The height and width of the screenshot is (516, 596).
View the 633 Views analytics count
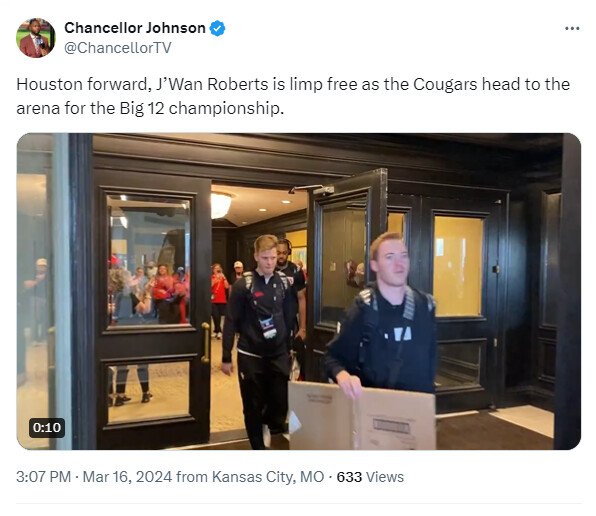(370, 477)
